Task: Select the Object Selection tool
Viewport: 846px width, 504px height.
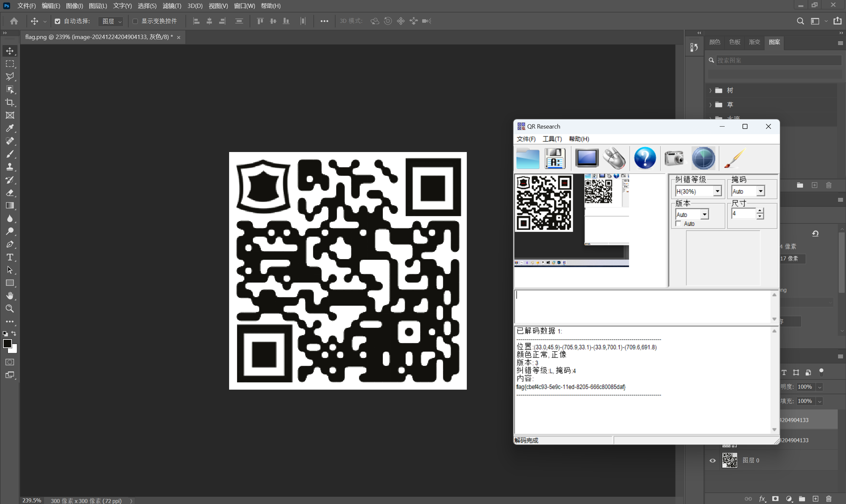Action: (x=10, y=90)
